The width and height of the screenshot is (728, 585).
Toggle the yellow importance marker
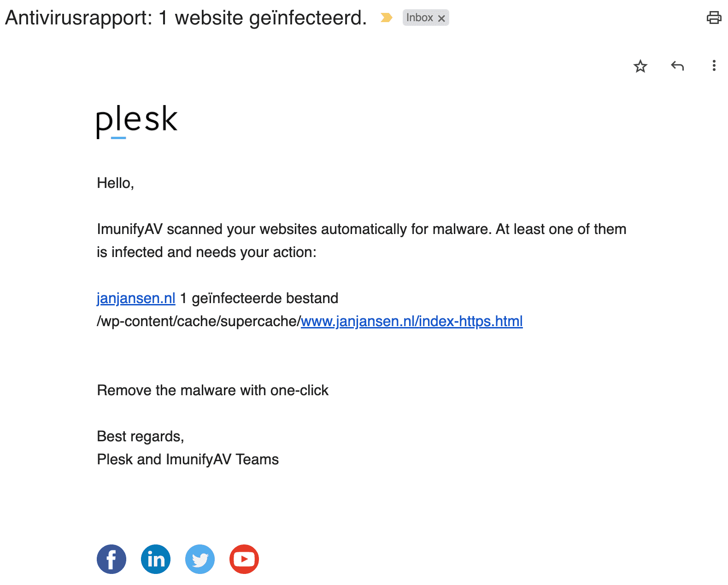click(386, 18)
